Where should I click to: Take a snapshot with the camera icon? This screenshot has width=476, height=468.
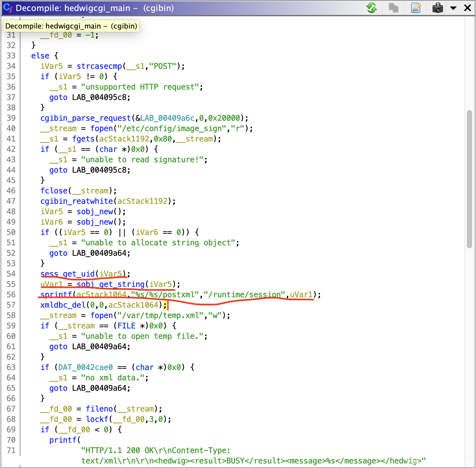tap(437, 8)
